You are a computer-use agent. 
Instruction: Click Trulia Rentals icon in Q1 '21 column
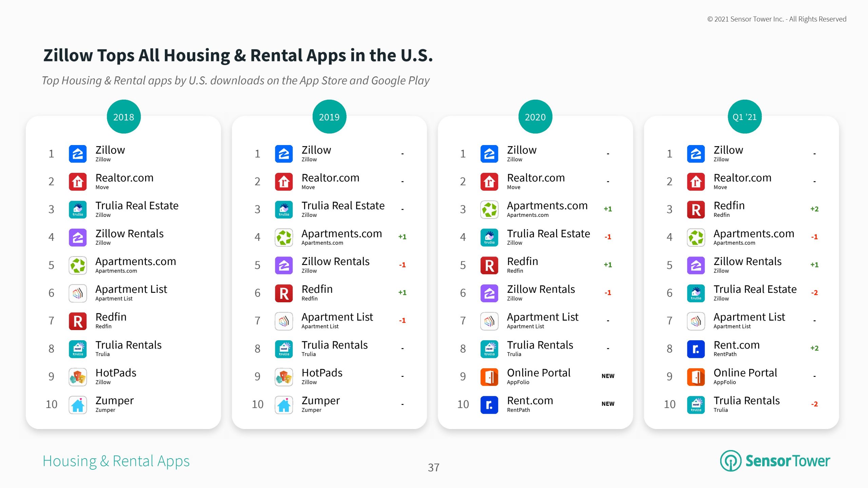[x=696, y=404]
